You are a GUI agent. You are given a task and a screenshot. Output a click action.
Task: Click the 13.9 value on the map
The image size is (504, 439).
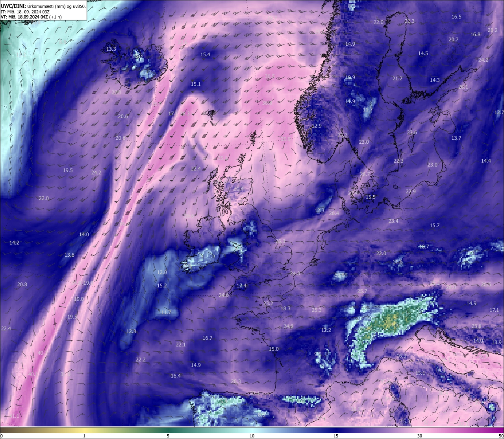[497, 343]
